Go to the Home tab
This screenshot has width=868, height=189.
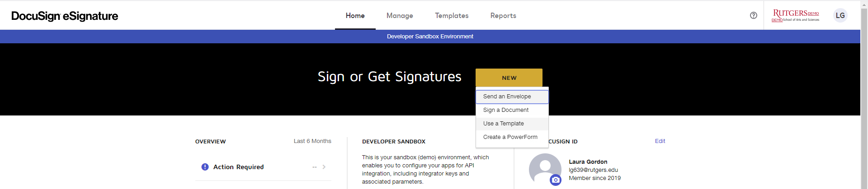[355, 16]
